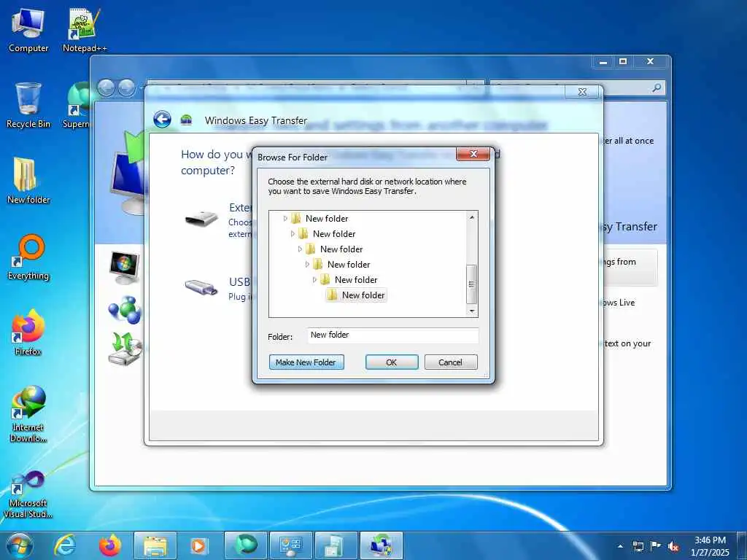Click into the Folder name text field

click(392, 335)
